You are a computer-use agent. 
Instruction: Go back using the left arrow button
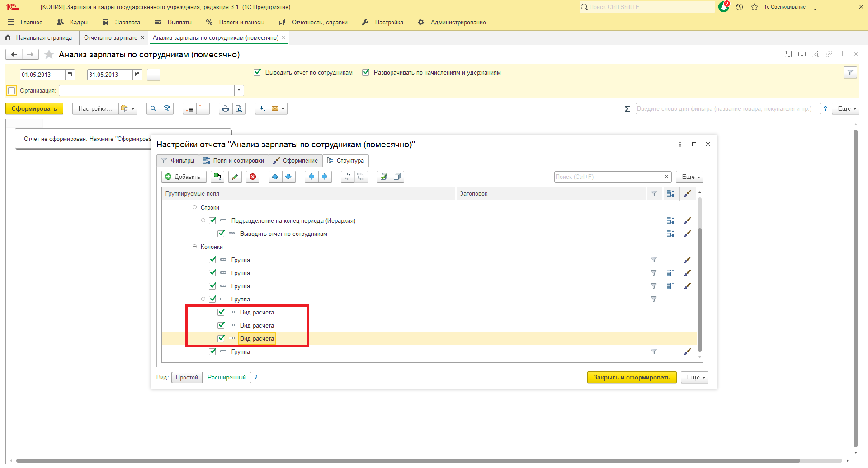[14, 55]
